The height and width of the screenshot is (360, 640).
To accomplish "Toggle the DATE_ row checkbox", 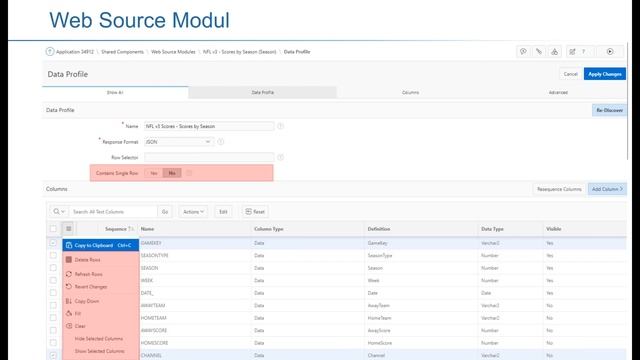I will click(x=53, y=293).
